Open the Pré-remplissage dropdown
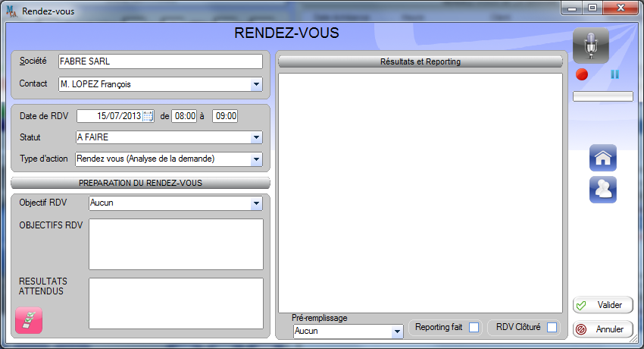644x349 pixels. (397, 332)
